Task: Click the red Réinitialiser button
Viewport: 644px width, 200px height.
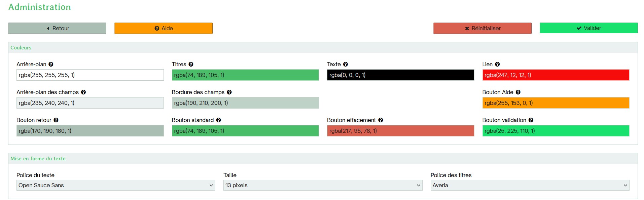Action: point(482,28)
